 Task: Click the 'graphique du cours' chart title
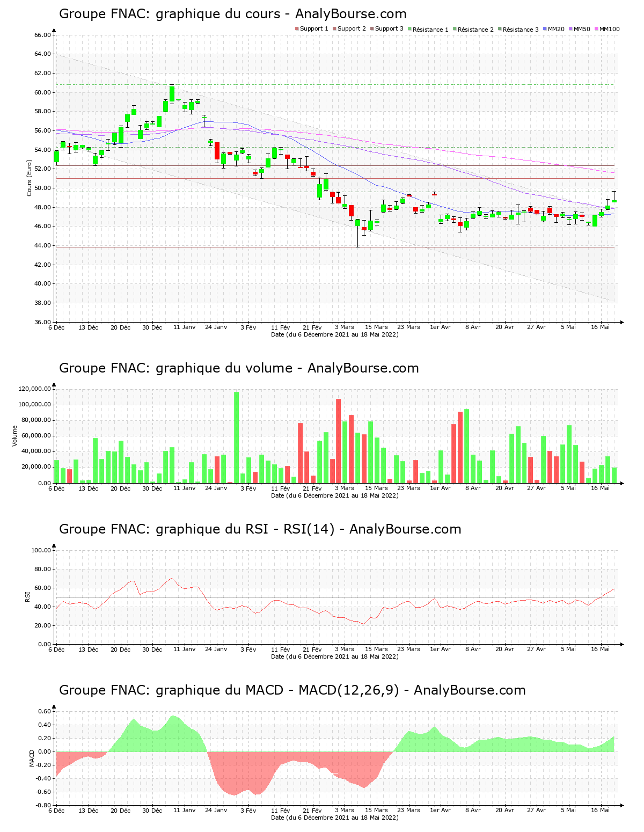(233, 14)
